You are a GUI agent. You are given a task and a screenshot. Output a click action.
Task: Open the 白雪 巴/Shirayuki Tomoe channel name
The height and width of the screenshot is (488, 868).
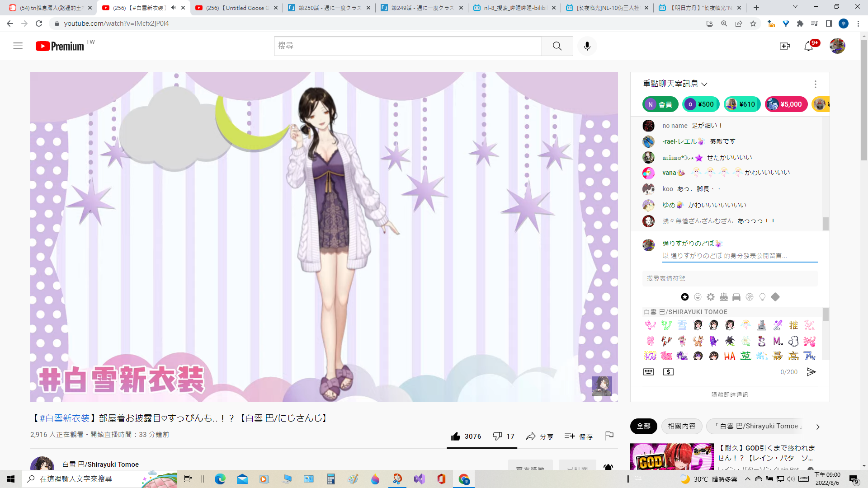tap(100, 465)
